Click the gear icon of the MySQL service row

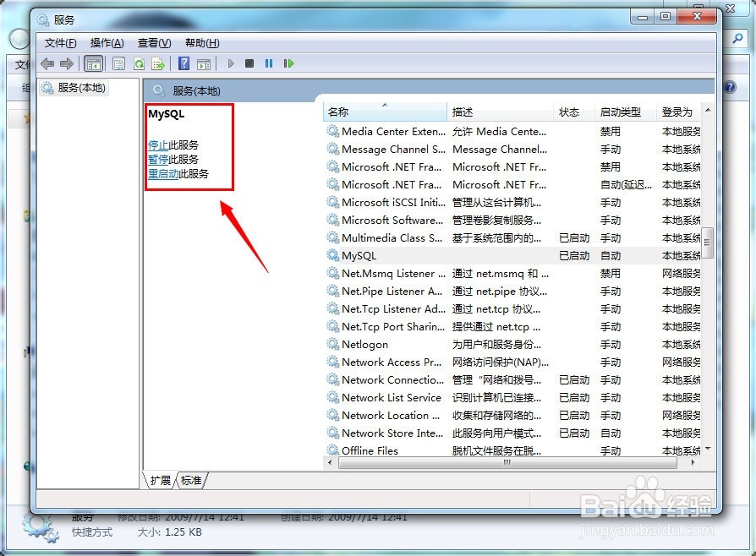click(x=333, y=255)
